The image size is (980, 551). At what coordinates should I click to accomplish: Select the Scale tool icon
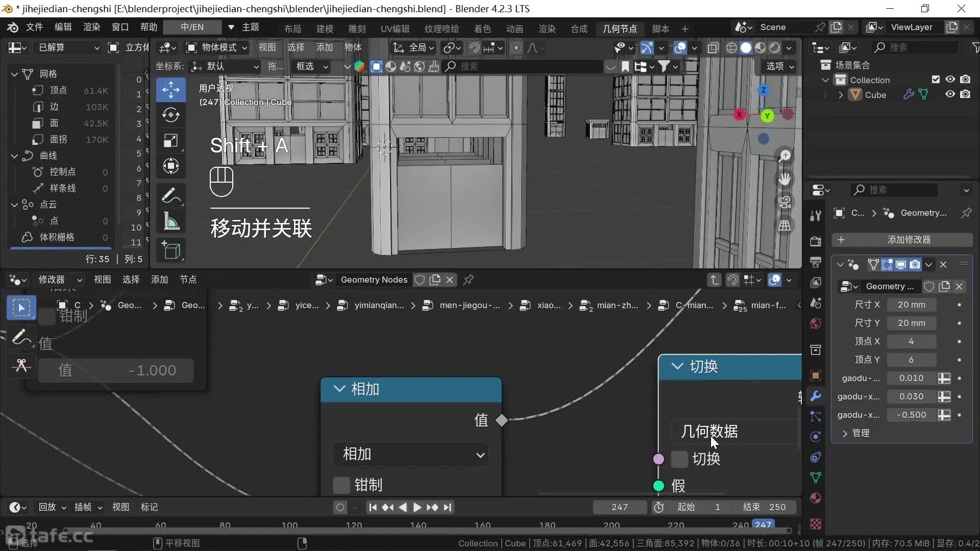[171, 141]
